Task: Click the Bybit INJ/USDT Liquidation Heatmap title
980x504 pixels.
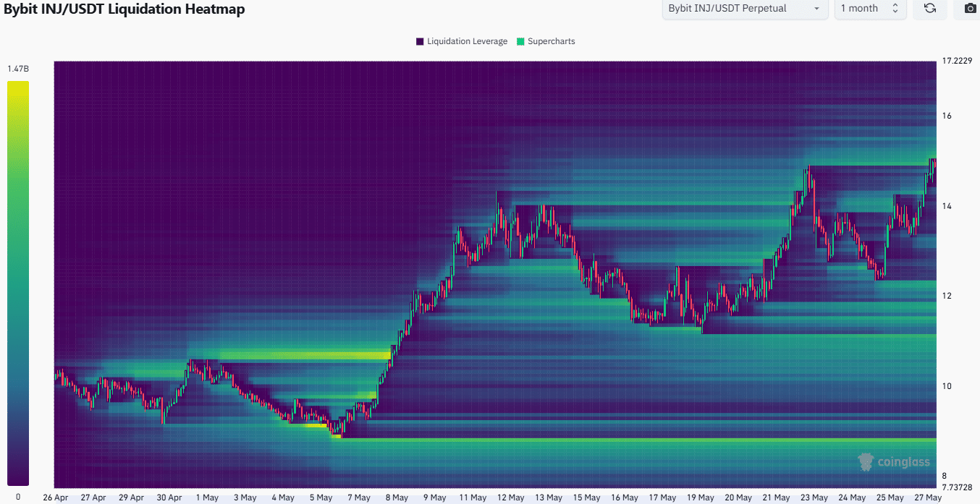Action: pyautogui.click(x=124, y=9)
